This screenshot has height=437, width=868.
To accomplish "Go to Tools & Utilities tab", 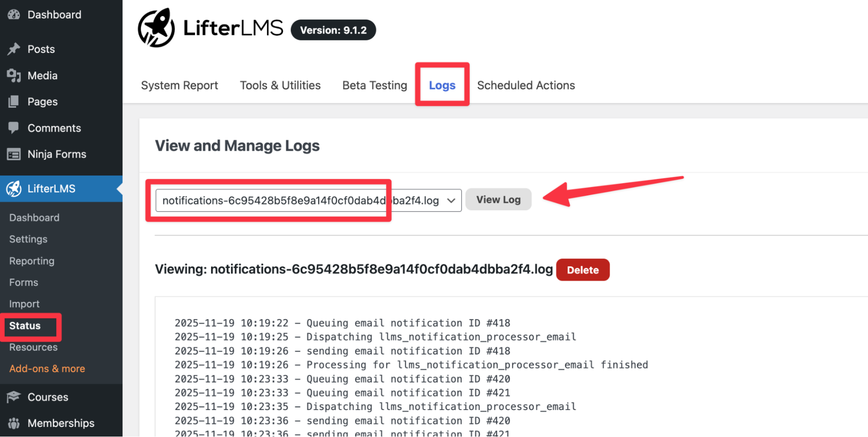I will coord(280,85).
